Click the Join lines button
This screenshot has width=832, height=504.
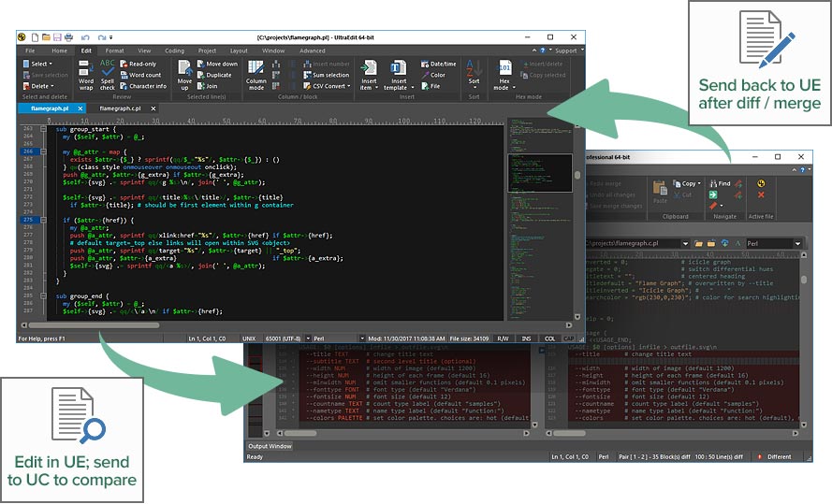[208, 86]
